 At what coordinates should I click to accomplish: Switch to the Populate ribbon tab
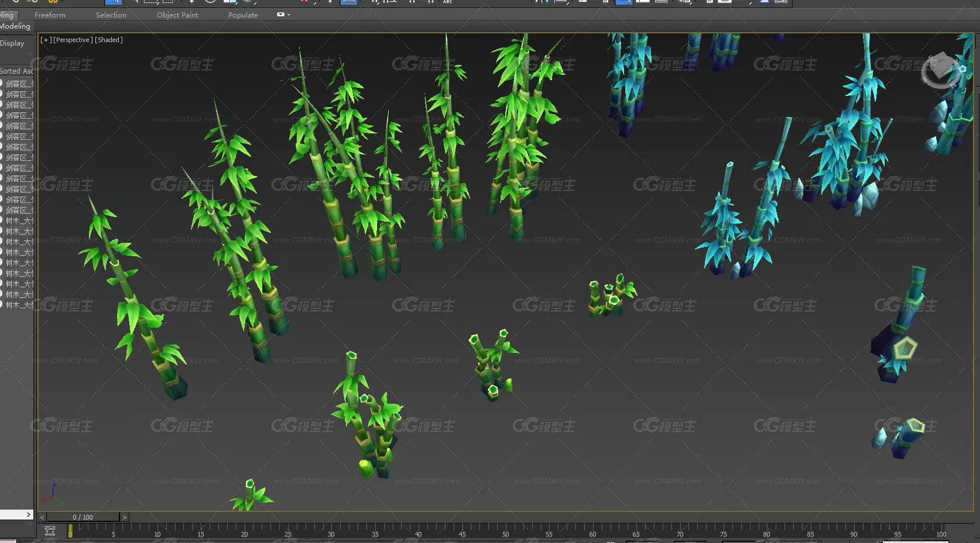coord(243,15)
